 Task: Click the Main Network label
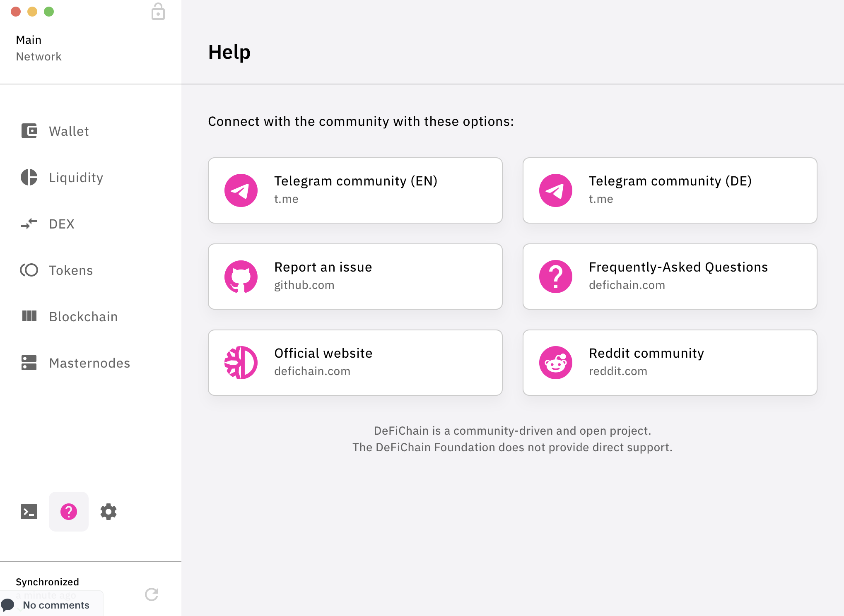point(39,48)
